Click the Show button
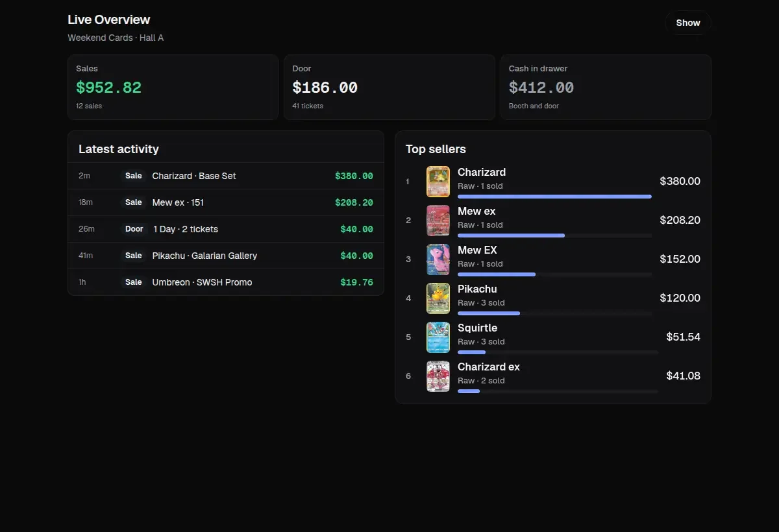Image resolution: width=779 pixels, height=532 pixels. pos(688,23)
